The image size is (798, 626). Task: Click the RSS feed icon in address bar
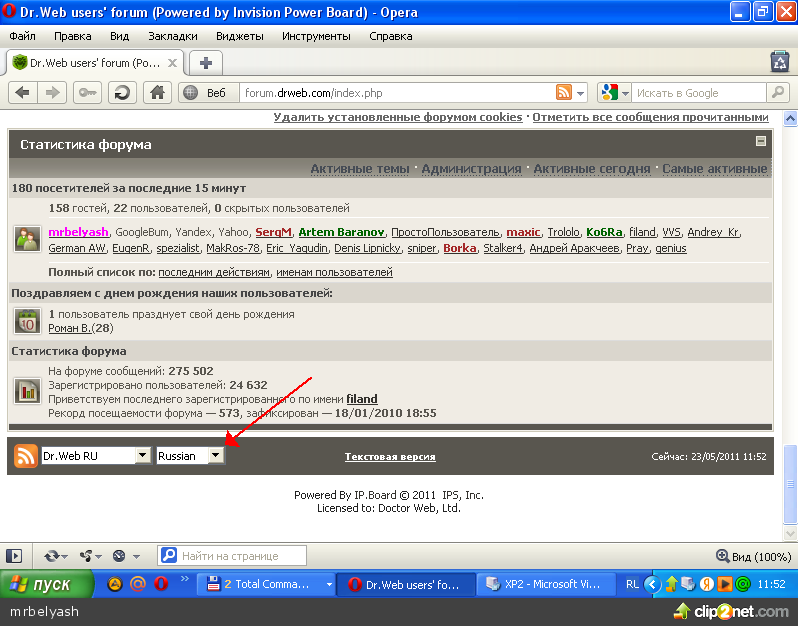tap(564, 93)
